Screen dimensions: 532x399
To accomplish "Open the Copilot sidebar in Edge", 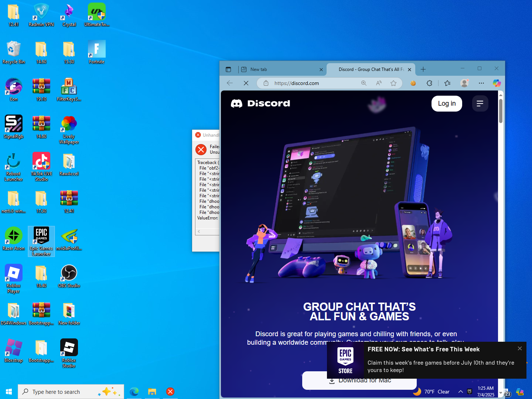I will click(497, 83).
